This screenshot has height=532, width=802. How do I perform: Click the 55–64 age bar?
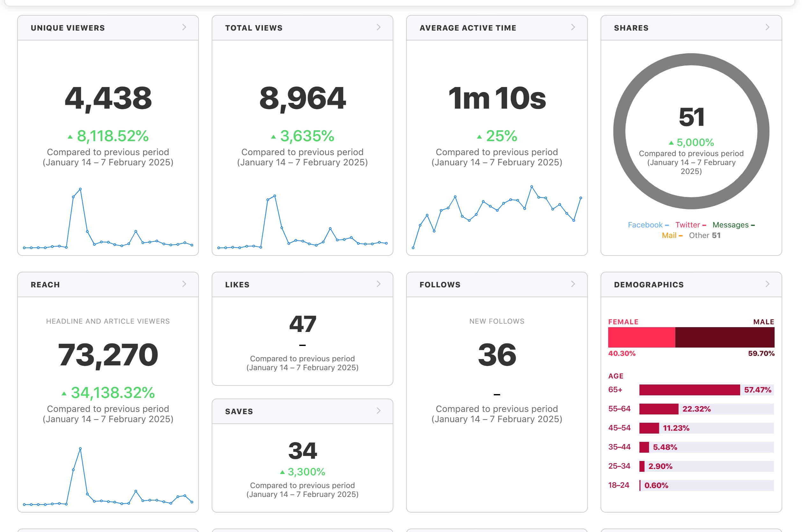[659, 409]
